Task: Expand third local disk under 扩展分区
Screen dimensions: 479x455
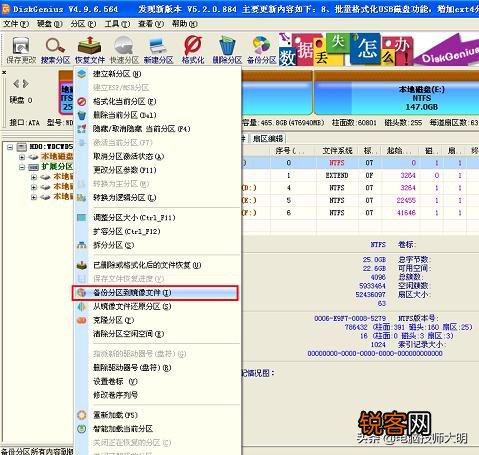Action: pyautogui.click(x=34, y=197)
